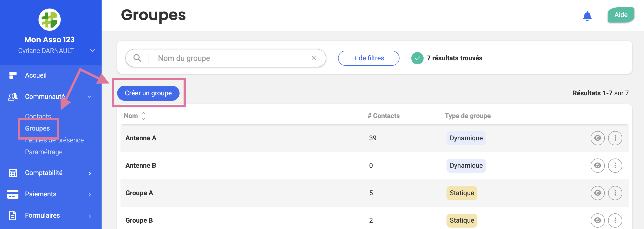The image size is (644, 229).
Task: View Antenne A group with eye icon
Action: point(597,138)
